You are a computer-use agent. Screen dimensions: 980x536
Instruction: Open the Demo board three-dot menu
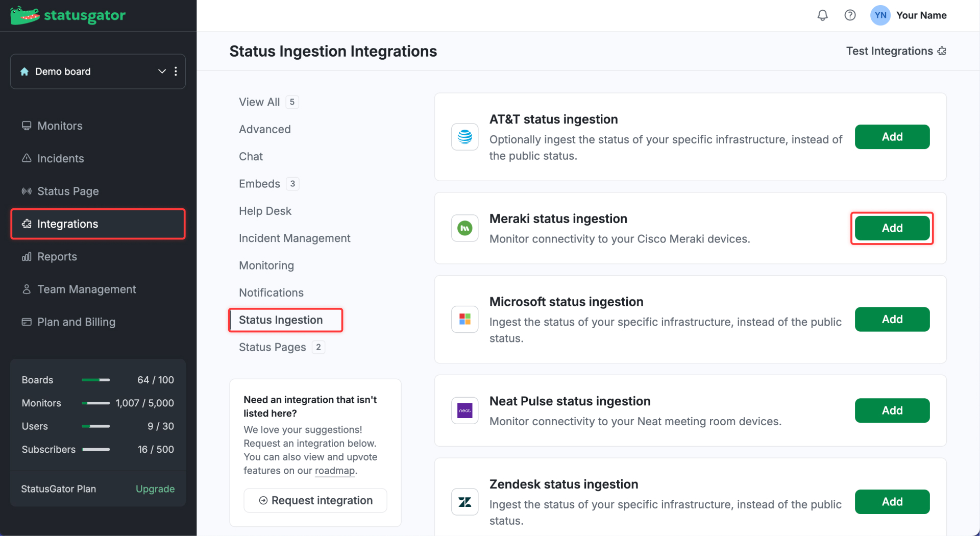(x=176, y=71)
